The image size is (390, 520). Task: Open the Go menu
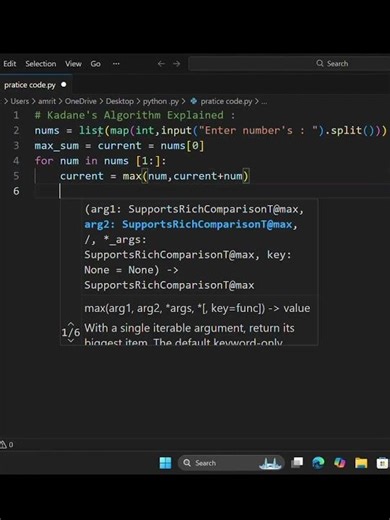(x=95, y=64)
